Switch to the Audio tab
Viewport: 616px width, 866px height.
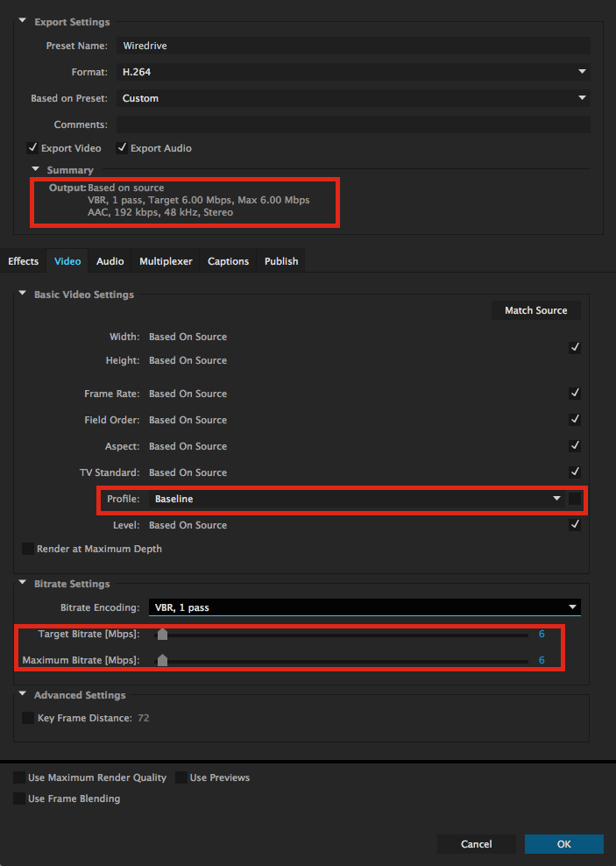coord(110,260)
